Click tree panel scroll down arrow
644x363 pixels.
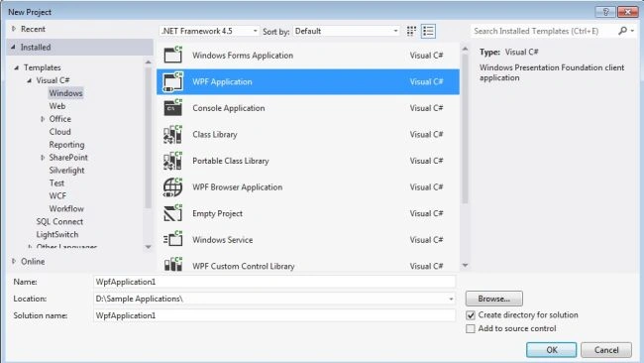[x=149, y=247]
